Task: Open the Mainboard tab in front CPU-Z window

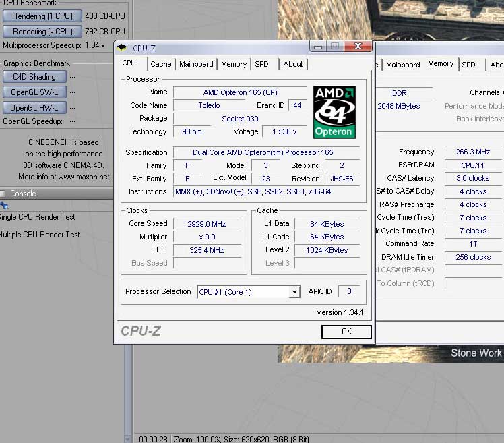Action: [x=196, y=64]
